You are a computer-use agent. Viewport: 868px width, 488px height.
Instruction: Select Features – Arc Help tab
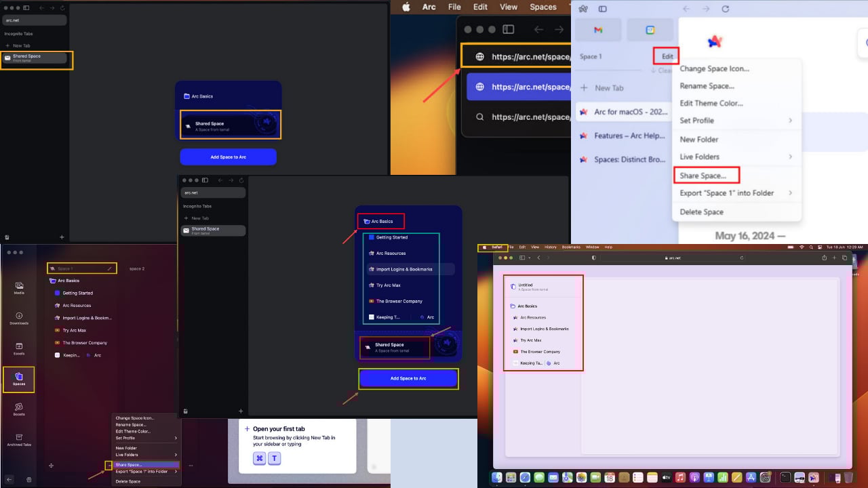pyautogui.click(x=623, y=136)
